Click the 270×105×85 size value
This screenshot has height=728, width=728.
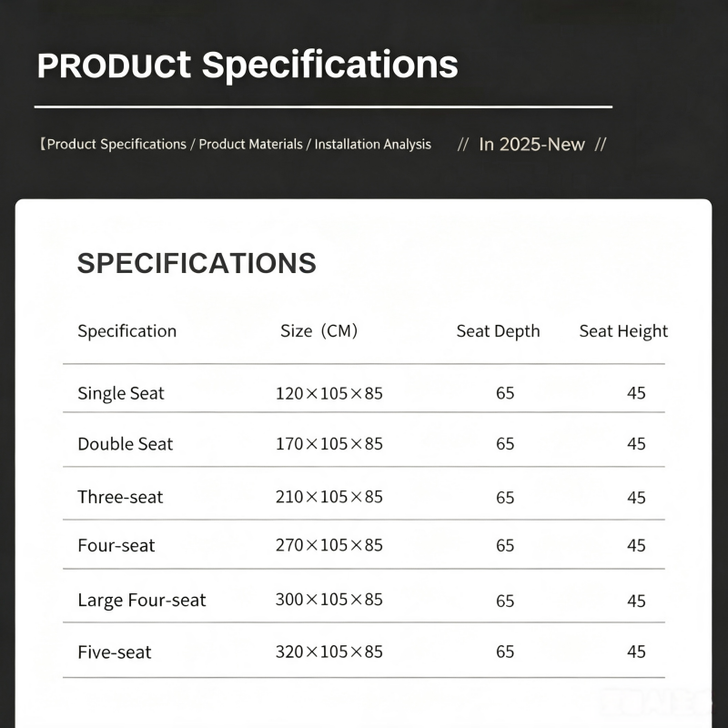[x=329, y=545]
